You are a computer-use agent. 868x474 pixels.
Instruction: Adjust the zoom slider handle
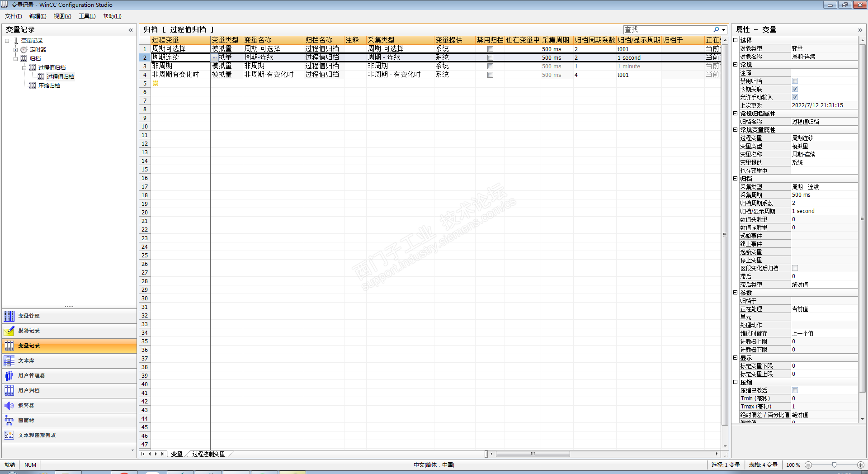point(834,465)
